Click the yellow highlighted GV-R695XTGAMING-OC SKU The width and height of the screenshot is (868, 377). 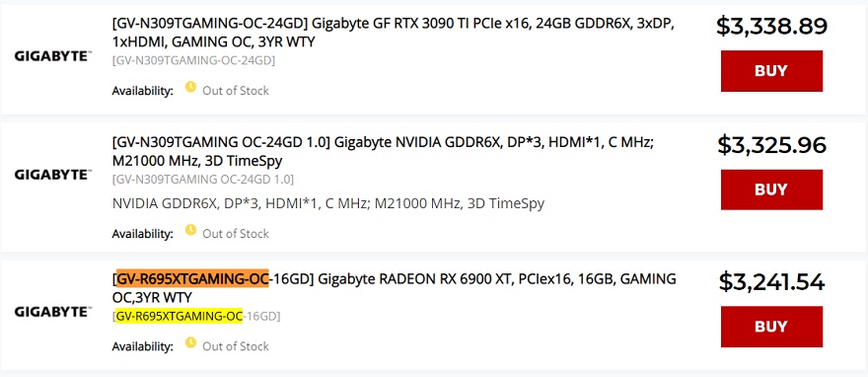[180, 316]
